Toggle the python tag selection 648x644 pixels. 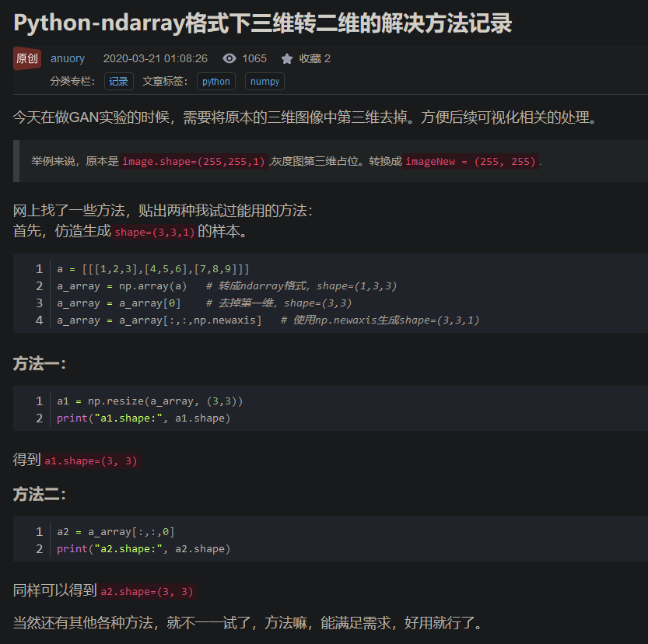(x=215, y=81)
